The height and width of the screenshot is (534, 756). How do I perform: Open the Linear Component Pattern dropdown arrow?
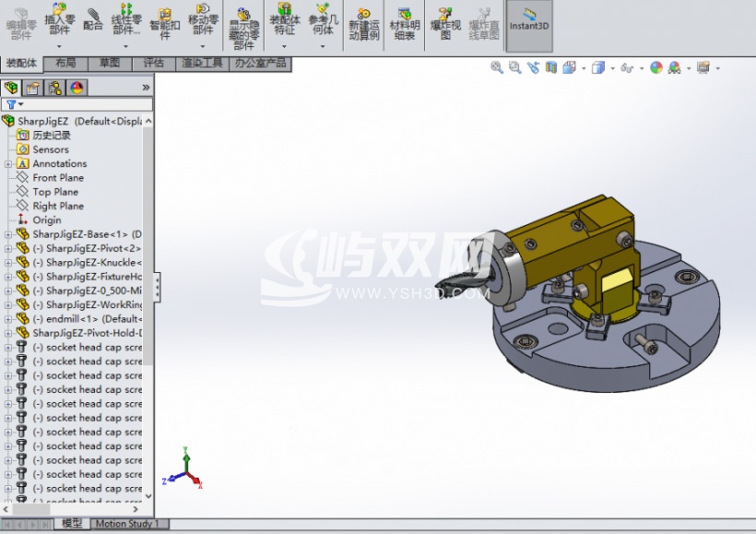click(x=125, y=46)
